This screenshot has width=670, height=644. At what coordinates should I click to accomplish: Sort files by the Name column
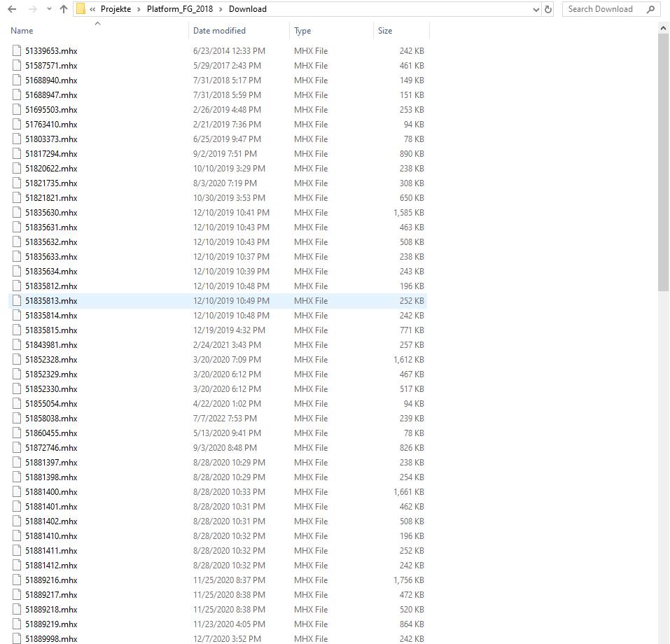(x=21, y=31)
